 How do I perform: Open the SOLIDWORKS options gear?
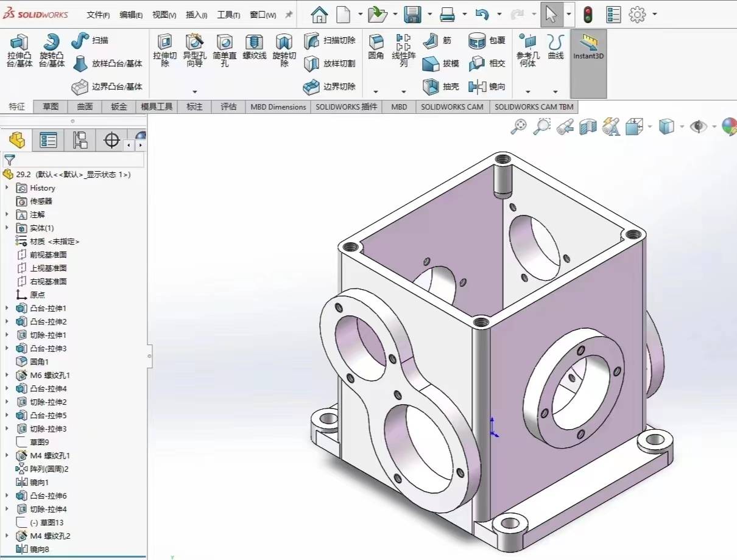(637, 13)
